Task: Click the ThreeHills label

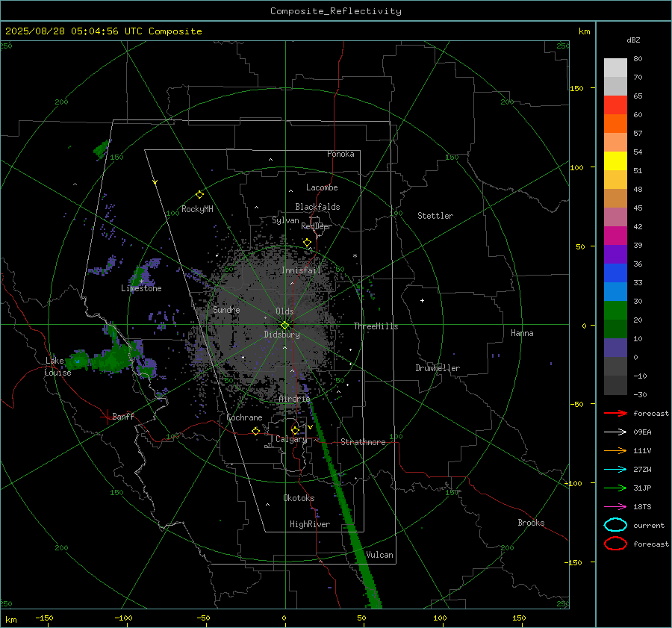Action: [376, 326]
